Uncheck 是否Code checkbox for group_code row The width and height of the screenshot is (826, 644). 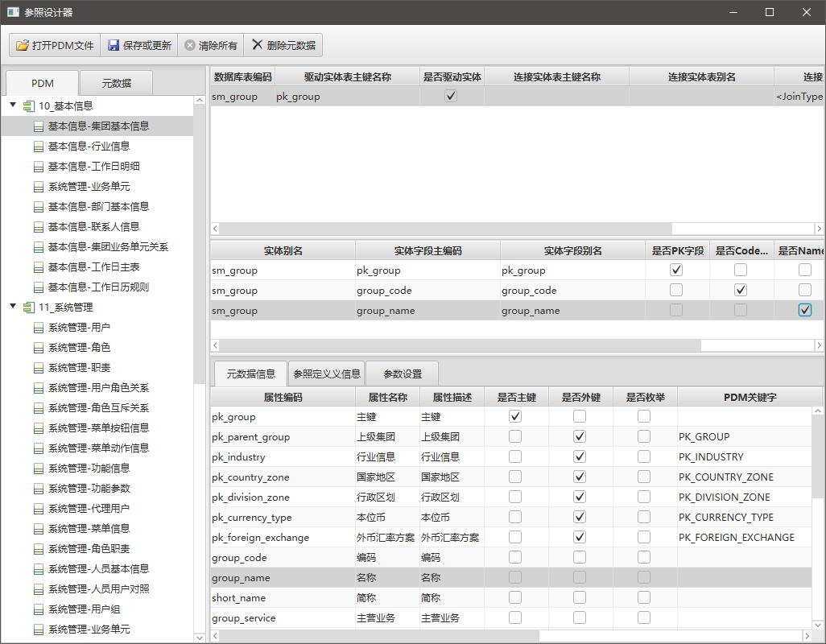(x=741, y=290)
